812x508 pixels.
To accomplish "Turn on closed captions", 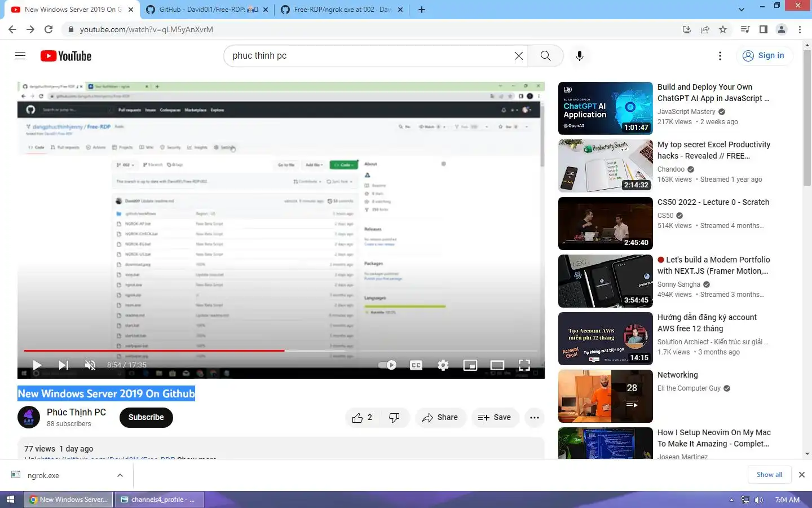I will tap(416, 365).
